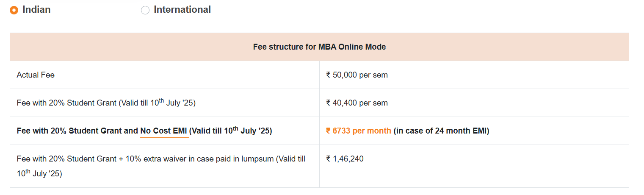Click Valid till 10th July '25 in the EMI row
Viewport: 644px width, 195px height.
tap(231, 131)
